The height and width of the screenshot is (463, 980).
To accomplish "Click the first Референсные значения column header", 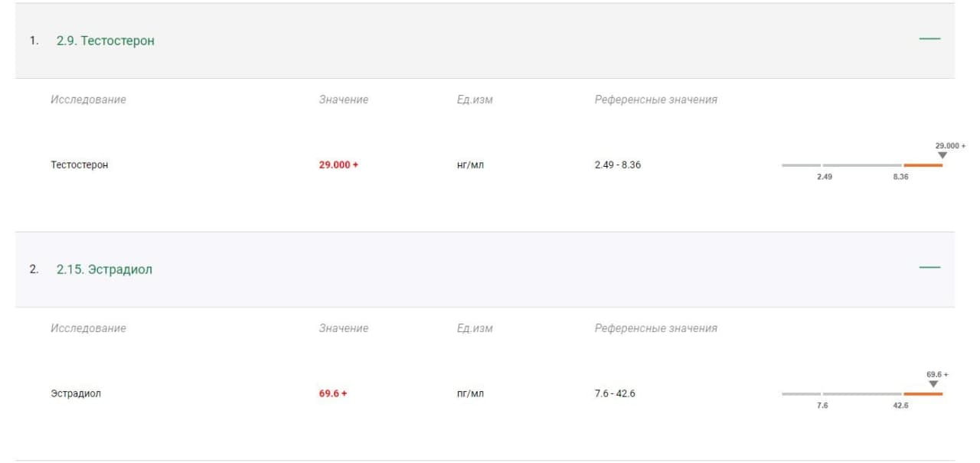I will point(656,99).
